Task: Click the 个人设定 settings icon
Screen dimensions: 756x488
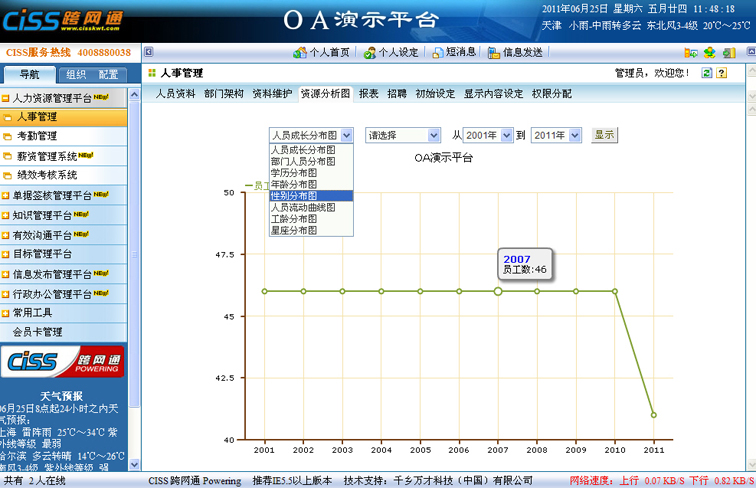Action: [370, 52]
